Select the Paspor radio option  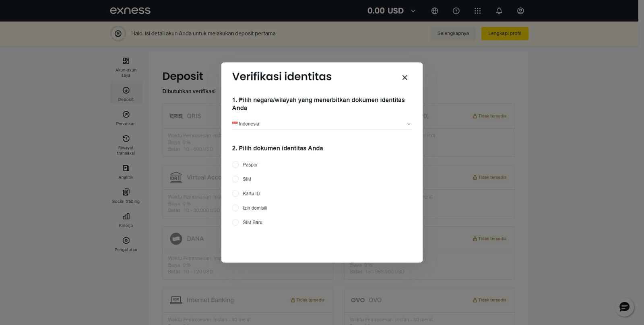point(235,165)
